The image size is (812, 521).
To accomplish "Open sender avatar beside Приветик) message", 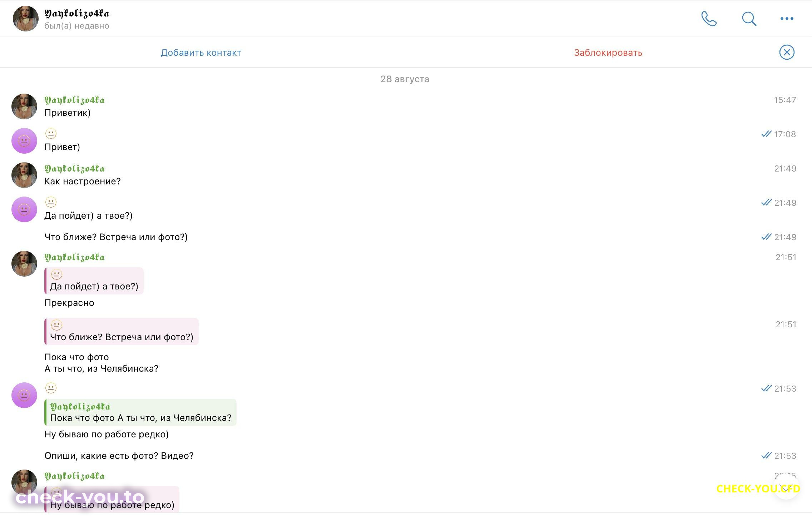I will [x=24, y=106].
